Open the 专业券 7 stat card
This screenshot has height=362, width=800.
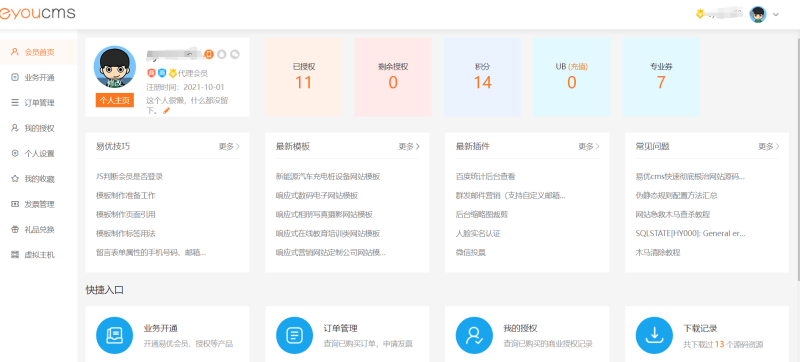click(x=661, y=77)
